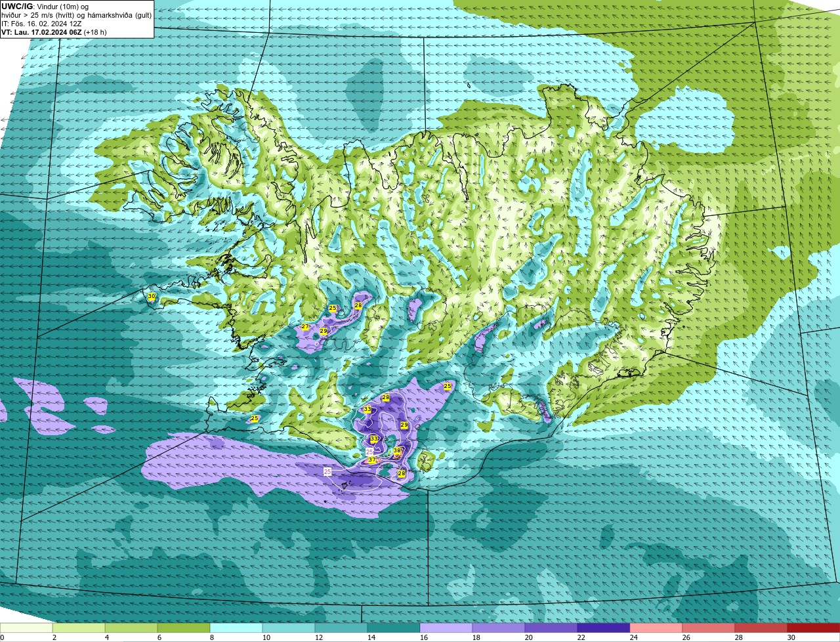Image resolution: width=840 pixels, height=642 pixels.
Task: Click the 12–14 m/s teal legend swatch
Action: (341, 628)
